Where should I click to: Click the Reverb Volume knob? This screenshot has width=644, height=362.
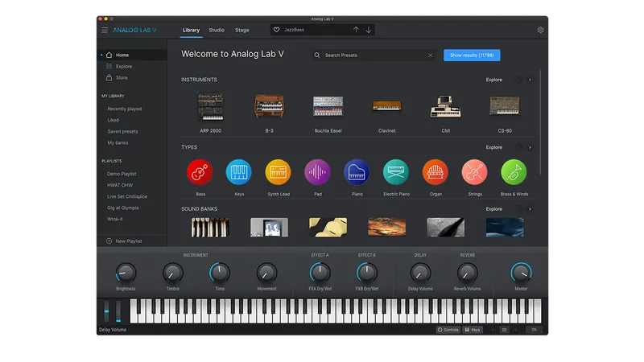[467, 273]
